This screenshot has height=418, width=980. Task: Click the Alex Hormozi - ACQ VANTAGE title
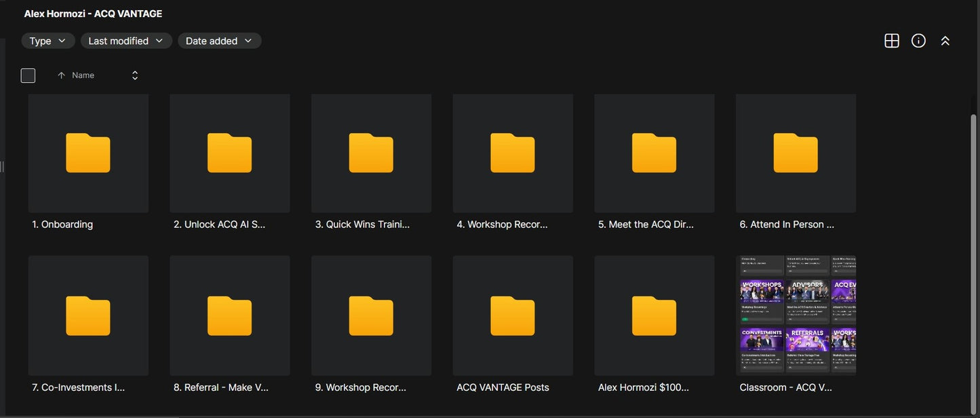[93, 14]
